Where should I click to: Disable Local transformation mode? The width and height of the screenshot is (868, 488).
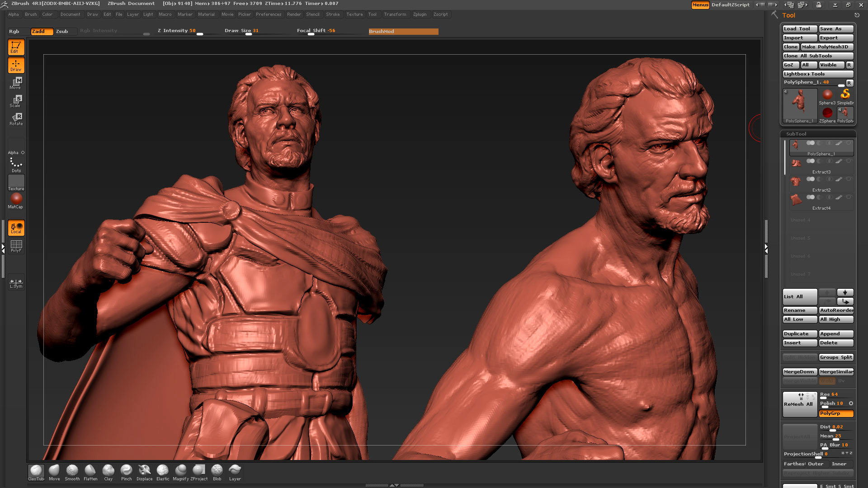click(16, 228)
